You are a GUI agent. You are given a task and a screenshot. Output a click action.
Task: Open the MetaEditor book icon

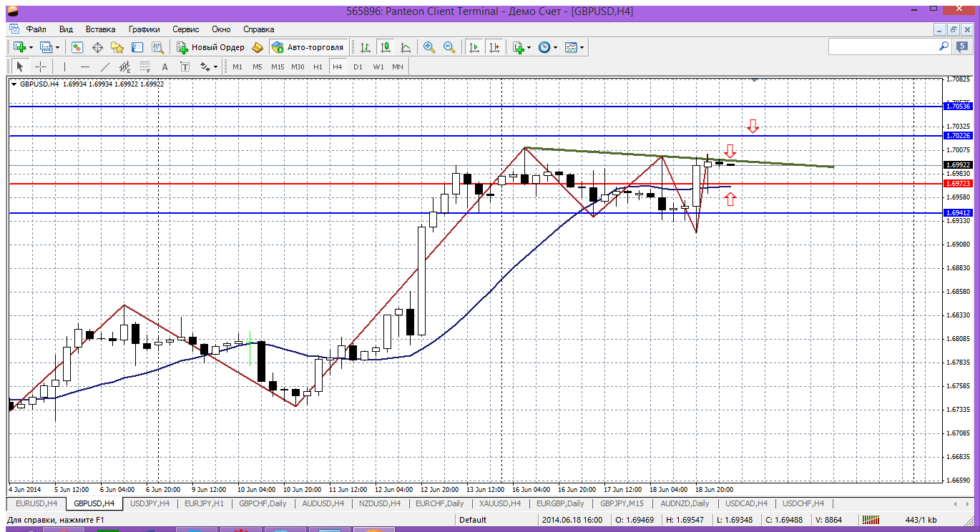coord(258,47)
